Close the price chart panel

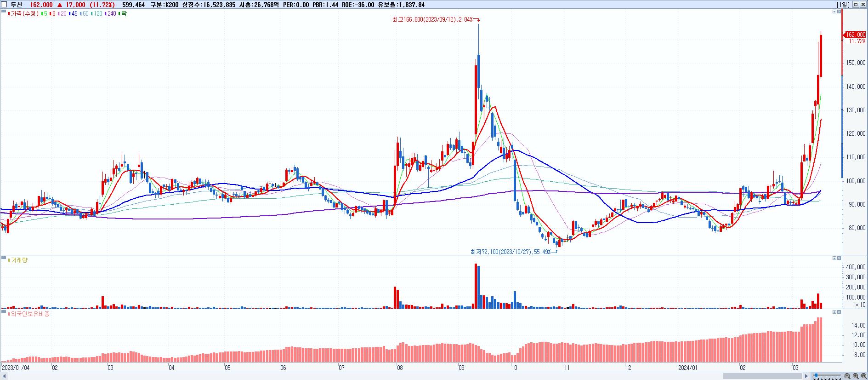tap(839, 12)
